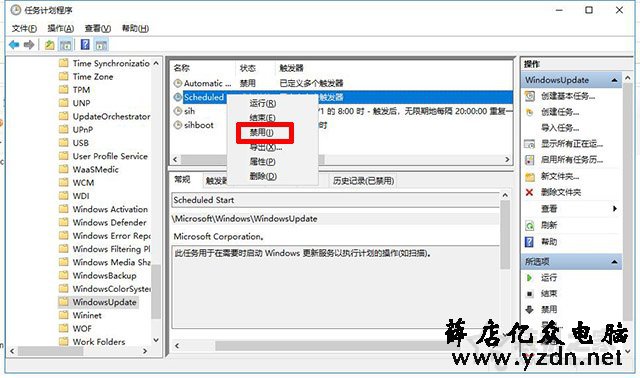Choose 导出(X)... in the context menu
The width and height of the screenshot is (640, 378).
coord(266,147)
